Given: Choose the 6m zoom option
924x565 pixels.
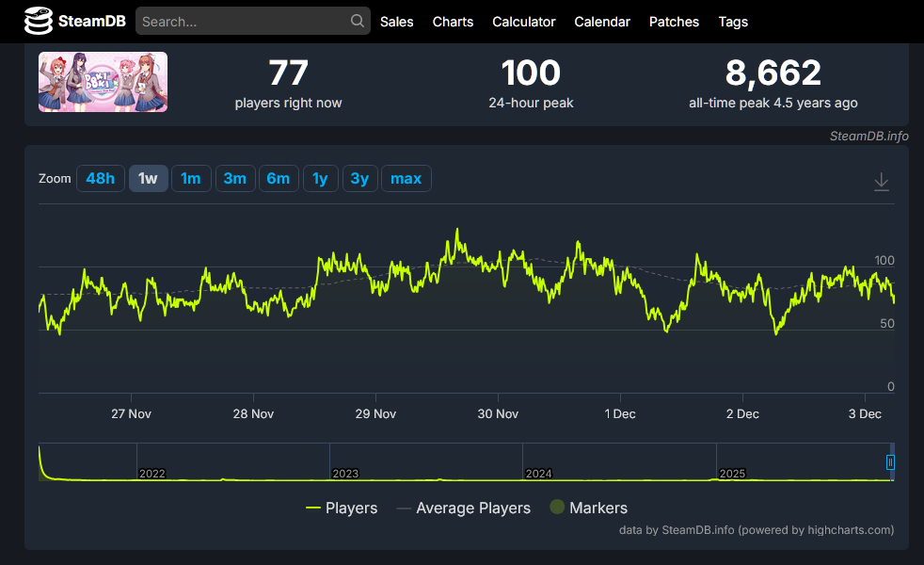Looking at the screenshot, I should (279, 179).
